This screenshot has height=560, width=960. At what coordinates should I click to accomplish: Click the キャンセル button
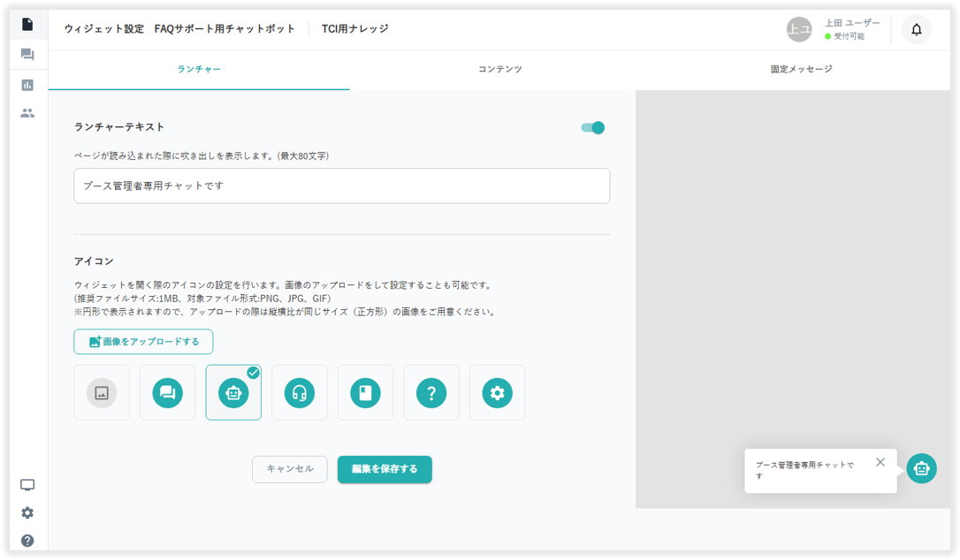[290, 469]
